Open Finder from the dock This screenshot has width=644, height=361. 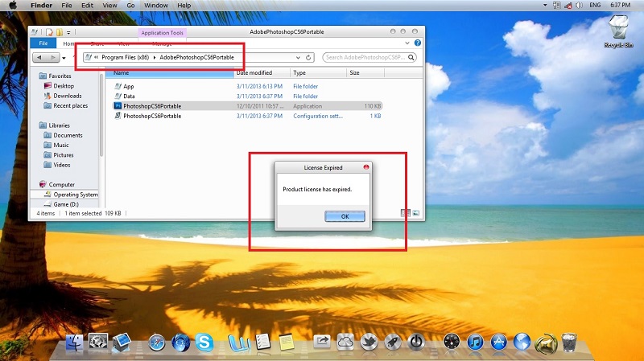tap(74, 343)
